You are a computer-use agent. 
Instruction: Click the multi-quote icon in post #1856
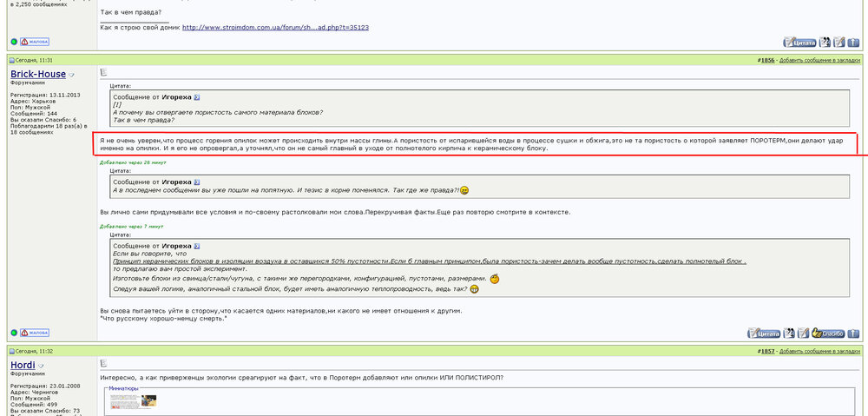pos(789,333)
